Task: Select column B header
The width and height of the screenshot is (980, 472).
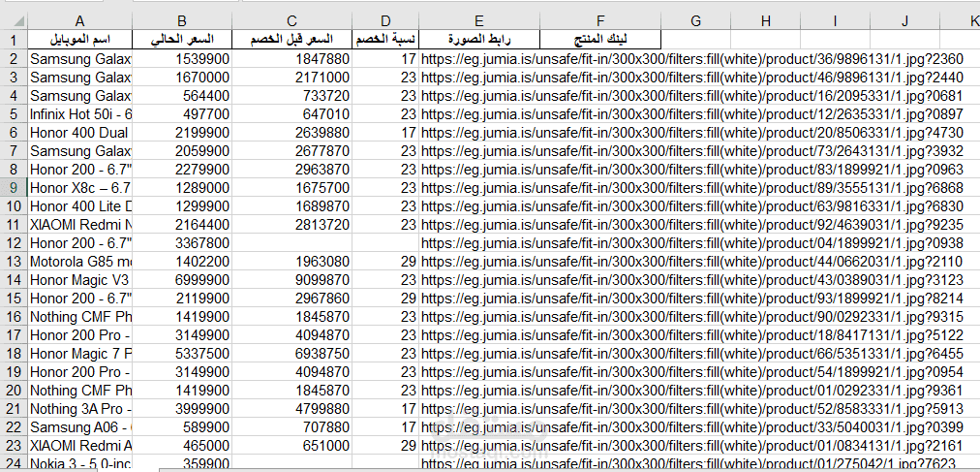Action: pyautogui.click(x=182, y=21)
